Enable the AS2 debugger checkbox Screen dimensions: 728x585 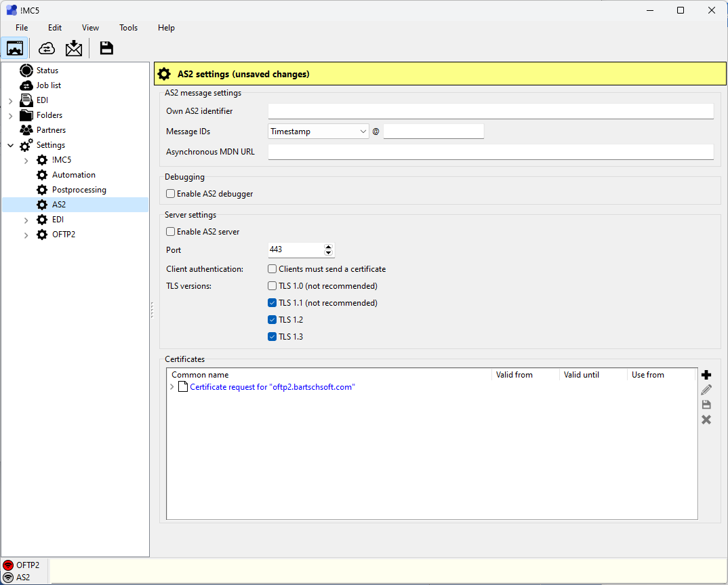(170, 194)
